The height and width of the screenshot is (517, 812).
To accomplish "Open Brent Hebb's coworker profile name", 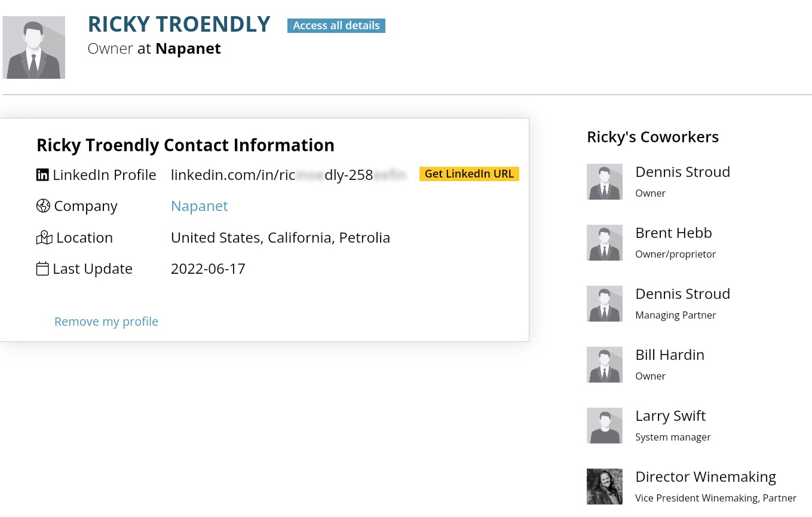I will pyautogui.click(x=674, y=233).
